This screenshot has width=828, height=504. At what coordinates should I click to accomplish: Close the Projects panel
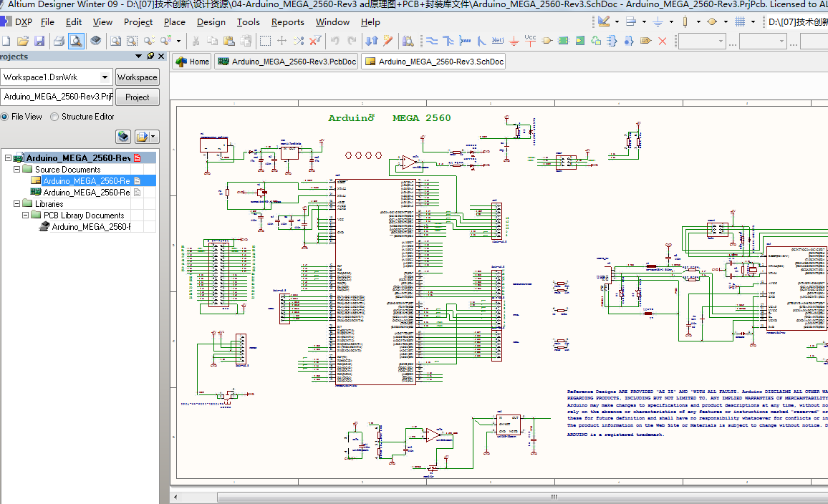click(162, 56)
